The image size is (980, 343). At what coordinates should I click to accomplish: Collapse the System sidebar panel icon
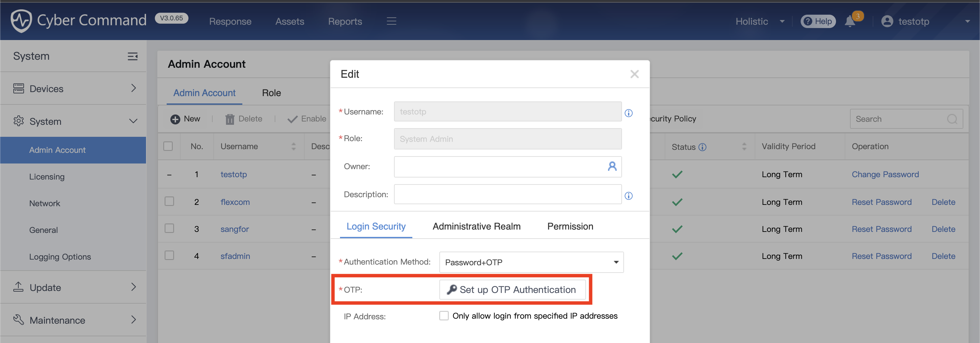click(x=133, y=56)
